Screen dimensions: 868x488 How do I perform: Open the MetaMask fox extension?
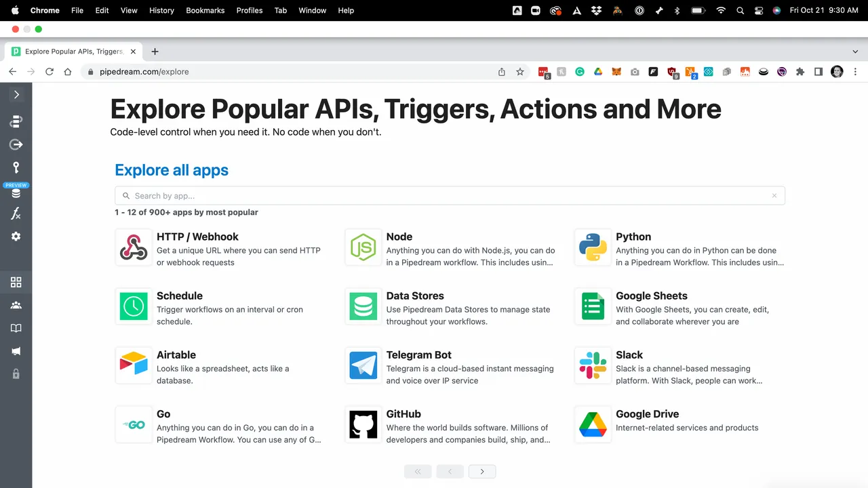616,72
